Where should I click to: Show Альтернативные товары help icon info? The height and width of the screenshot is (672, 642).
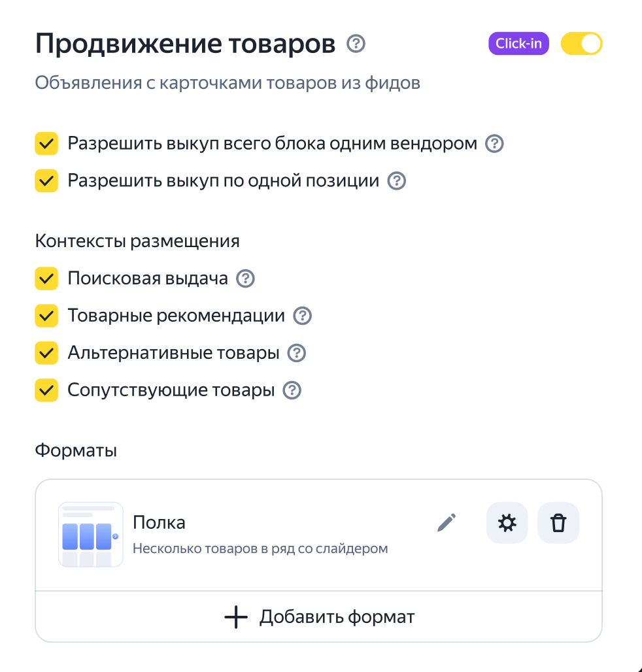coord(297,353)
